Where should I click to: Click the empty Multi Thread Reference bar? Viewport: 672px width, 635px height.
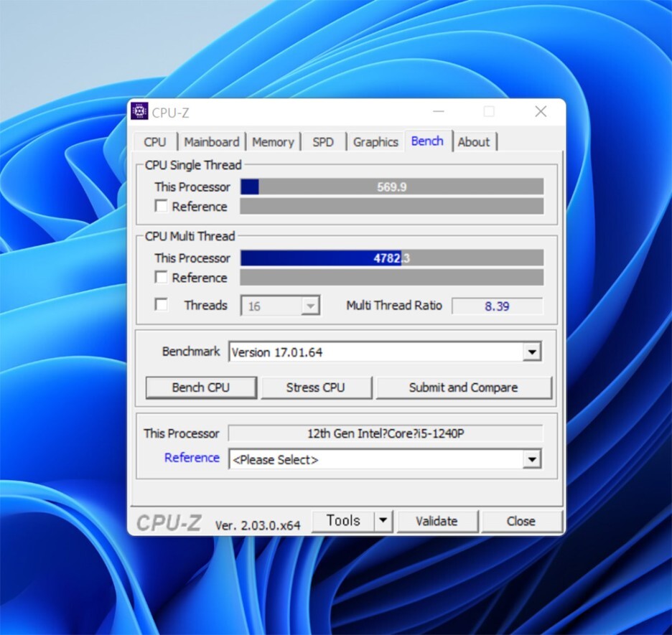(x=392, y=278)
